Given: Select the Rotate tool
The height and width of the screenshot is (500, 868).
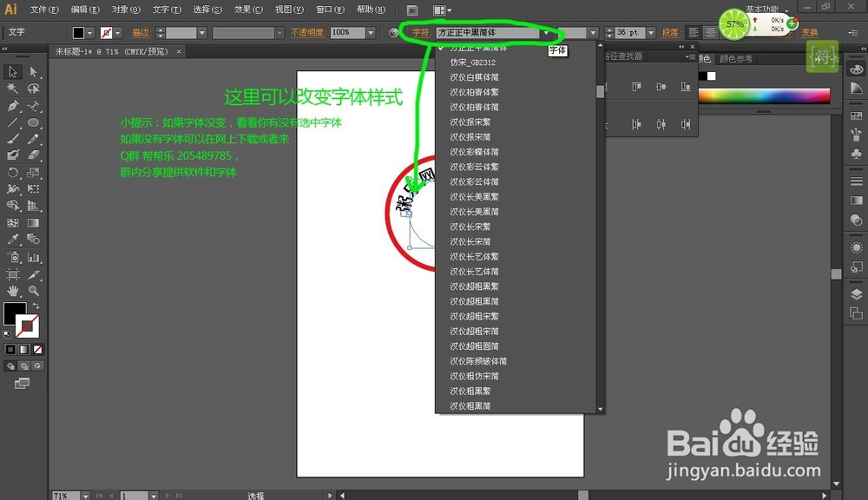Looking at the screenshot, I should [x=13, y=173].
